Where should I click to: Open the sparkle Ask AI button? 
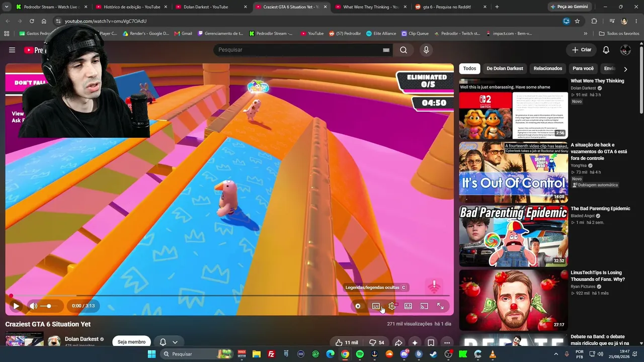pyautogui.click(x=415, y=342)
